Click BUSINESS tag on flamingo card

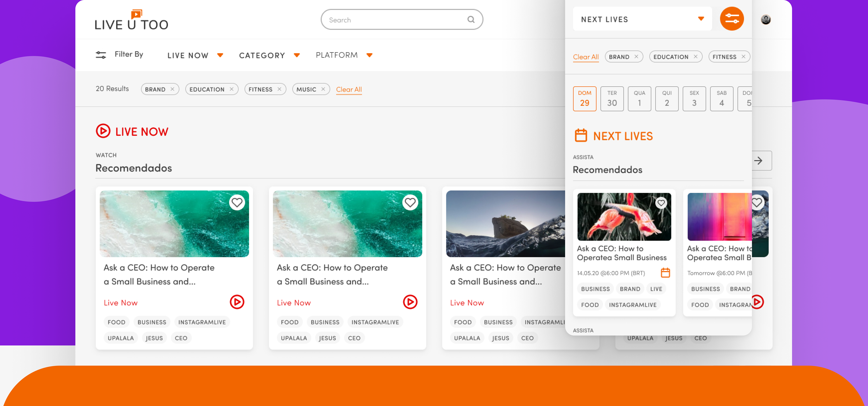(x=595, y=289)
